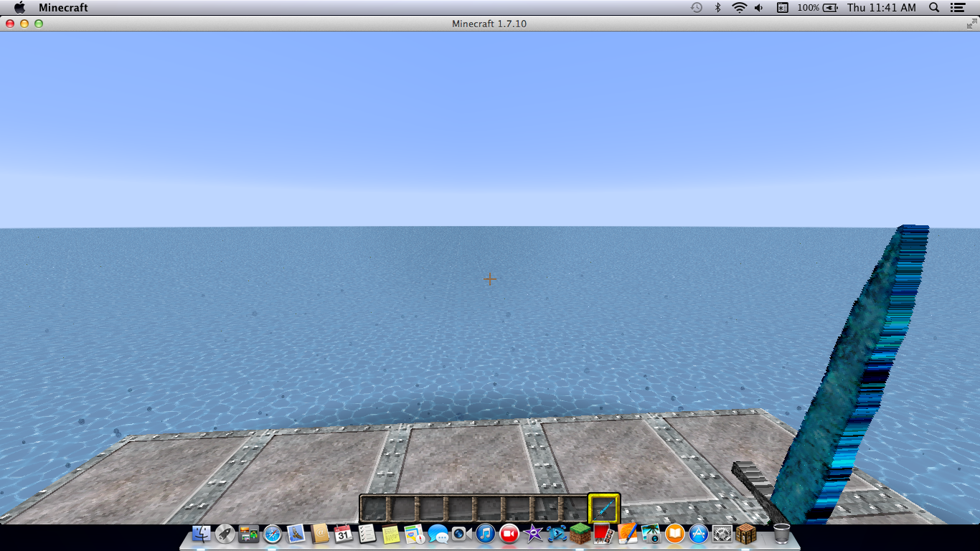Open Messages speech bubble icon
The image size is (980, 551).
(x=438, y=534)
